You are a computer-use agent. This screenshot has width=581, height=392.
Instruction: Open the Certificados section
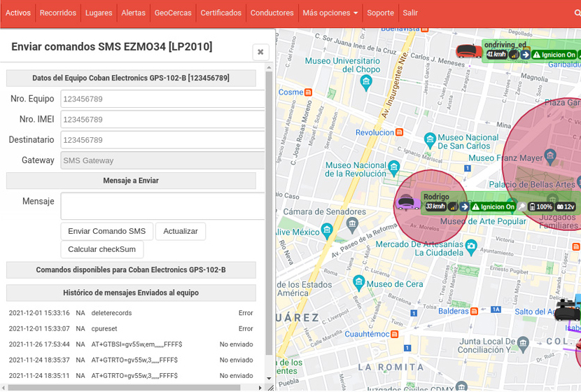point(220,13)
